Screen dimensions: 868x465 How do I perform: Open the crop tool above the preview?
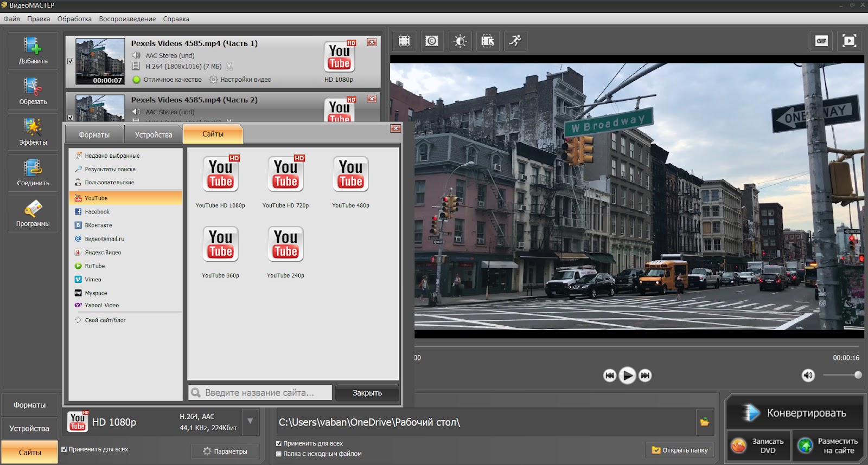point(404,41)
